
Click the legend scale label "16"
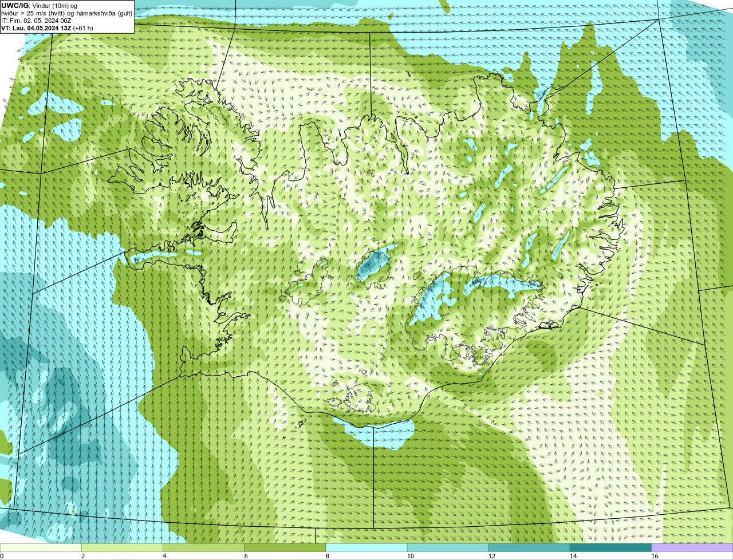[x=655, y=556]
